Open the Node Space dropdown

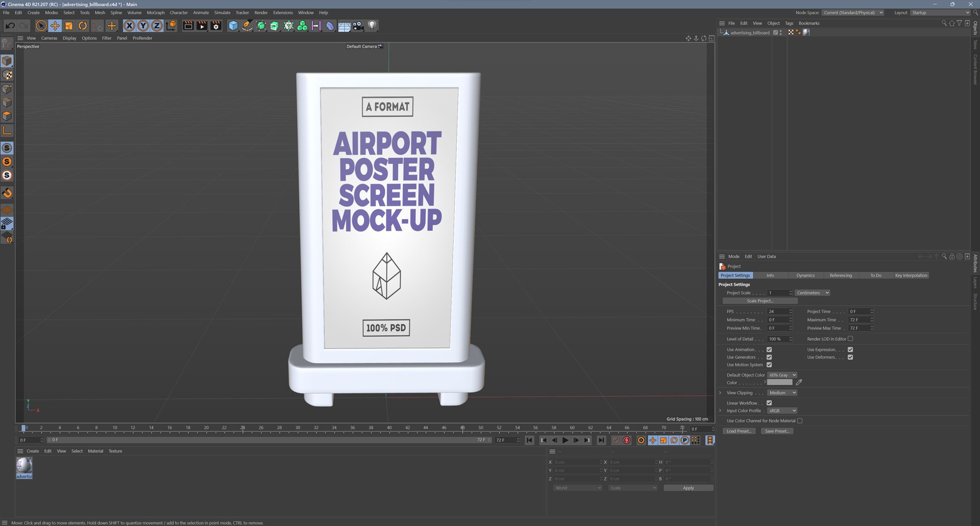[853, 13]
